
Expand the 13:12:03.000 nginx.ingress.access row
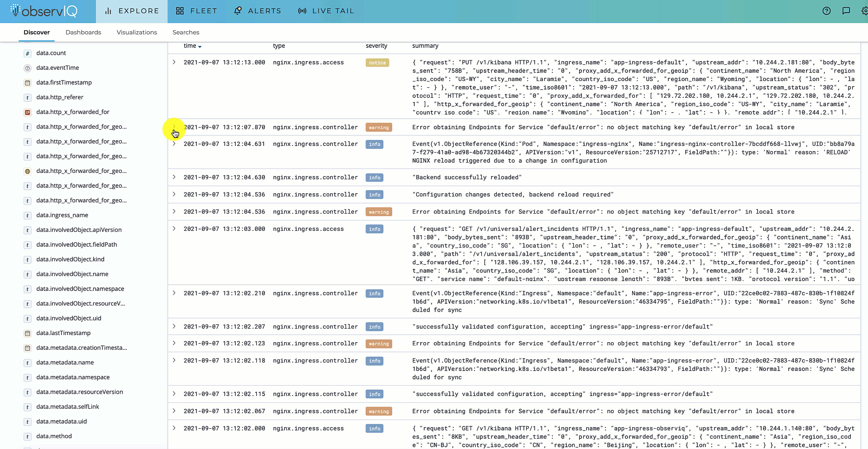[174, 229]
